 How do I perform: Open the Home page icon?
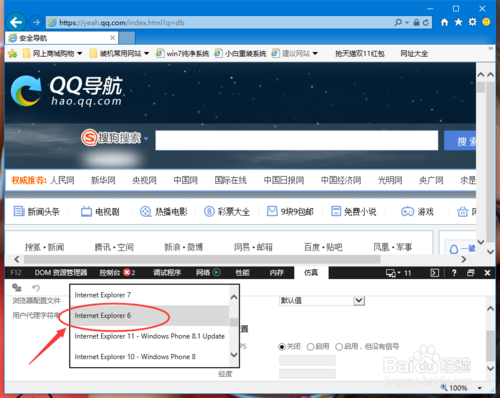coord(445,22)
